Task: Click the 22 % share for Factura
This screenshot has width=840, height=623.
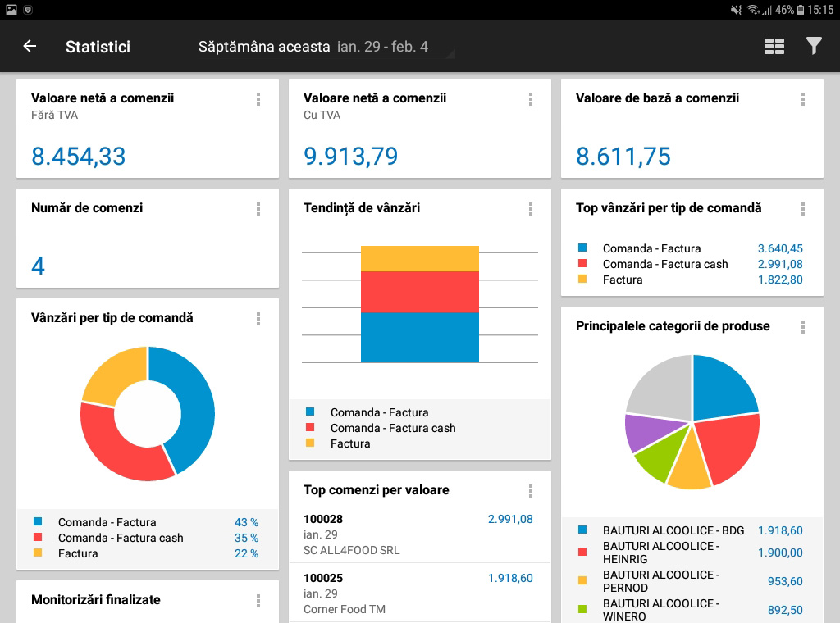Action: pos(246,553)
